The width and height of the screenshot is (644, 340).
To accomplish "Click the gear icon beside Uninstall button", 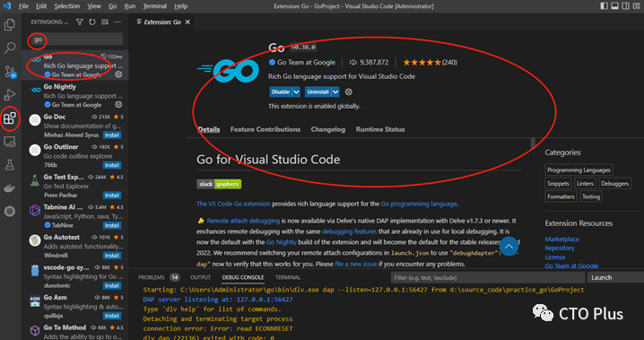I will 349,92.
